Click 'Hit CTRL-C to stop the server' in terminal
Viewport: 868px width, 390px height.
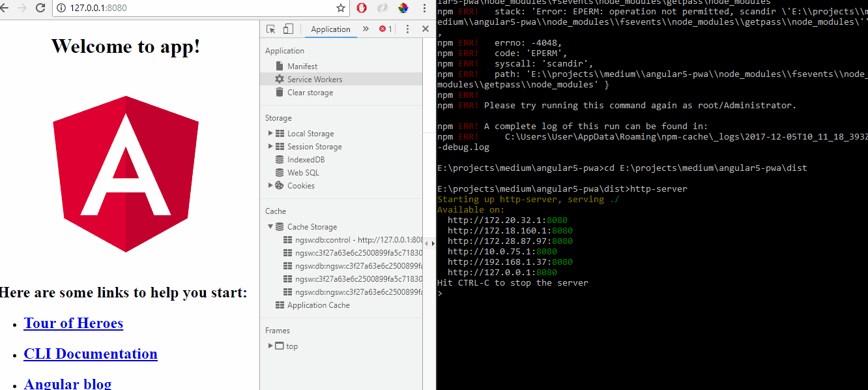click(x=513, y=282)
